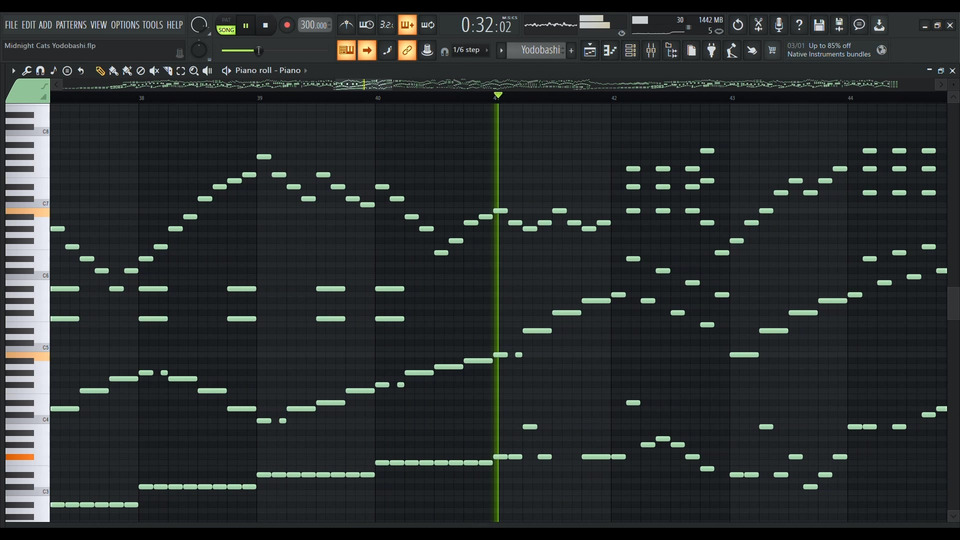Select the pencil draw tool
960x540 pixels.
(x=100, y=71)
